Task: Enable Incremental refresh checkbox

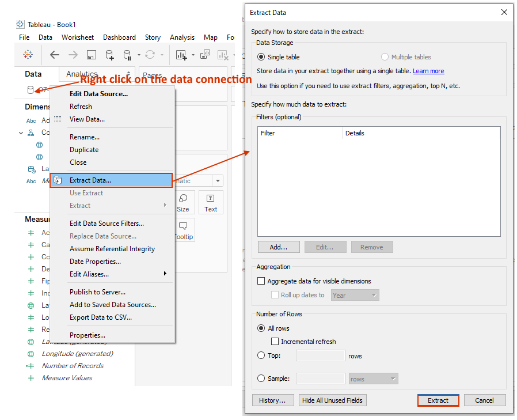Action: [x=275, y=341]
